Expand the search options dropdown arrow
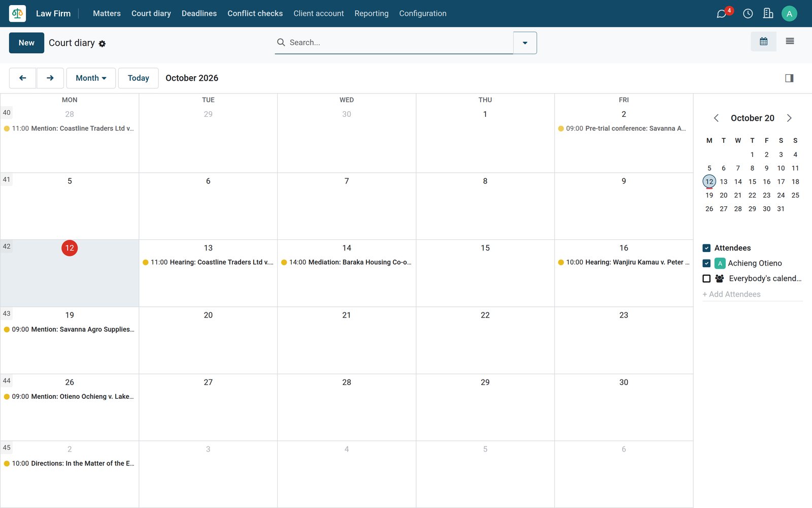812x508 pixels. tap(525, 43)
